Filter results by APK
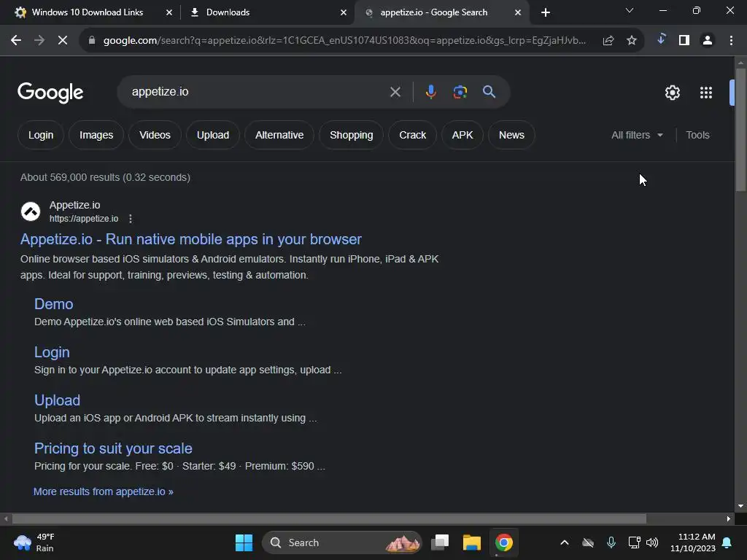This screenshot has width=747, height=560. point(462,135)
